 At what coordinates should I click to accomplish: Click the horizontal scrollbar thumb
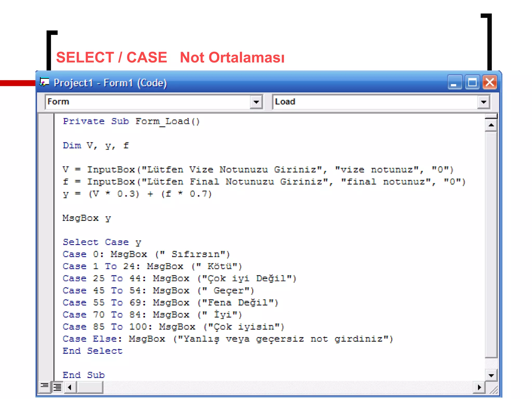coord(90,387)
